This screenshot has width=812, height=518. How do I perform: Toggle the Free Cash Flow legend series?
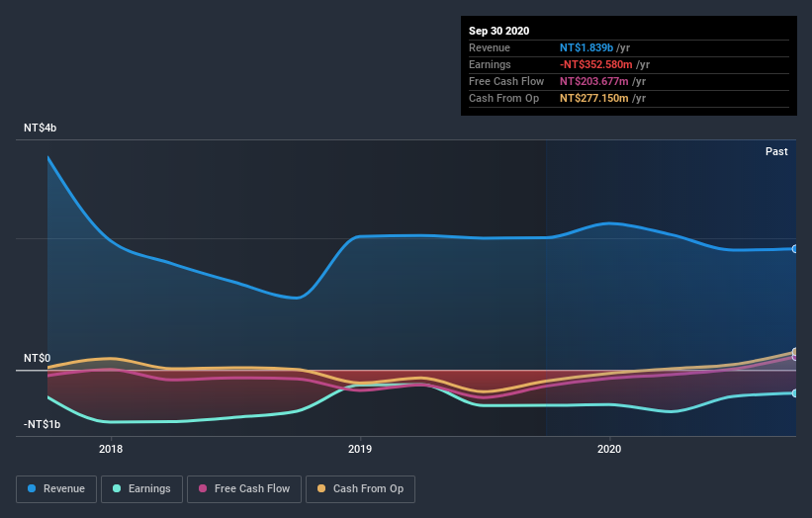[244, 489]
